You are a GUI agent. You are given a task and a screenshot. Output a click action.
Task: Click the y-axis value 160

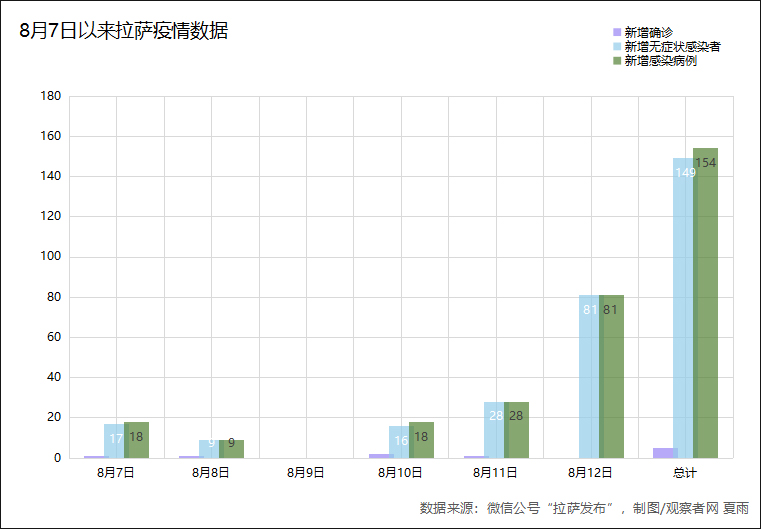(51, 136)
